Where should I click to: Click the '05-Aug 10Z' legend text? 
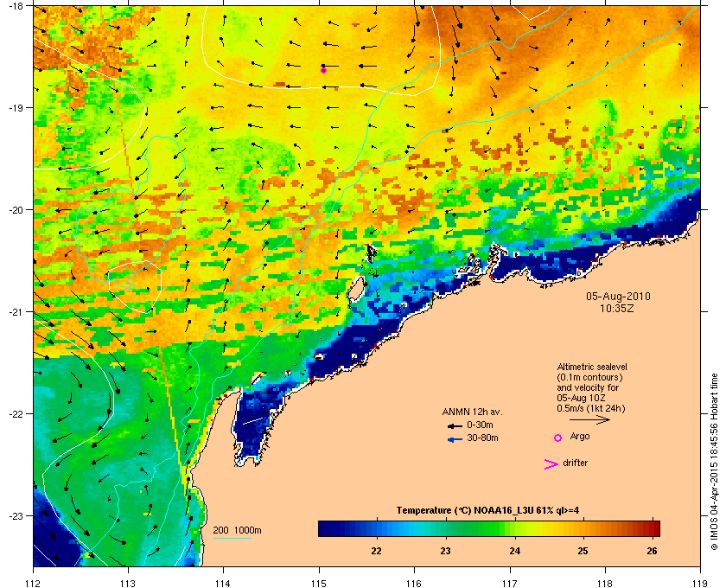pyautogui.click(x=581, y=399)
